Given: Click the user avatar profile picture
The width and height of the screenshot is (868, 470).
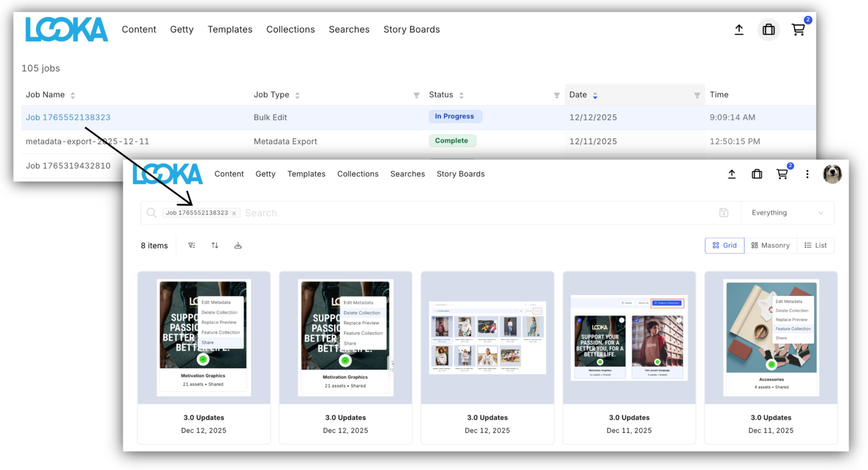Looking at the screenshot, I should pos(832,174).
